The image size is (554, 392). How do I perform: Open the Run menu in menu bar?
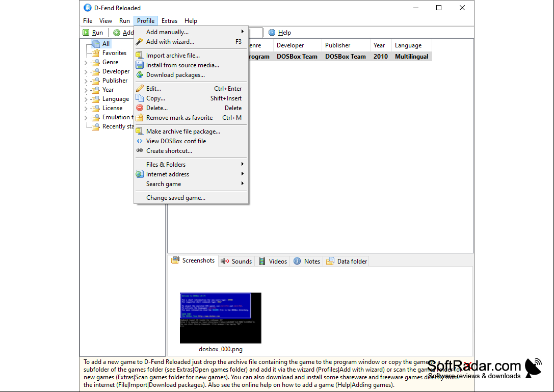tap(124, 21)
